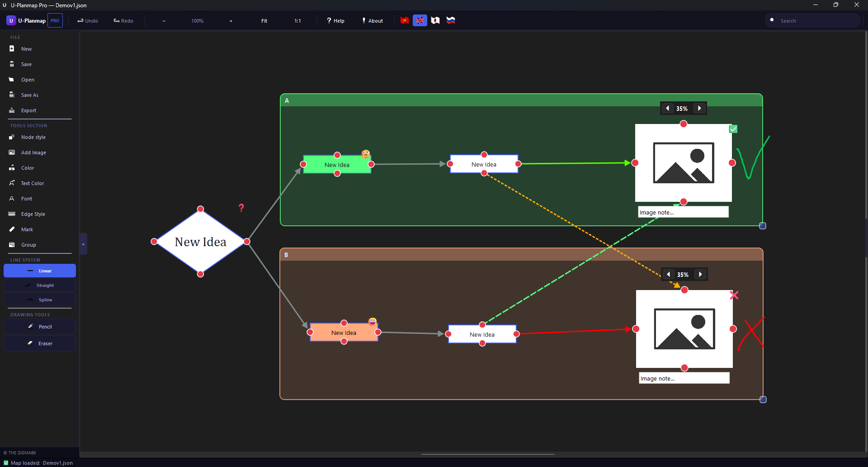The height and width of the screenshot is (467, 868).
Task: Export the map
Action: point(40,110)
